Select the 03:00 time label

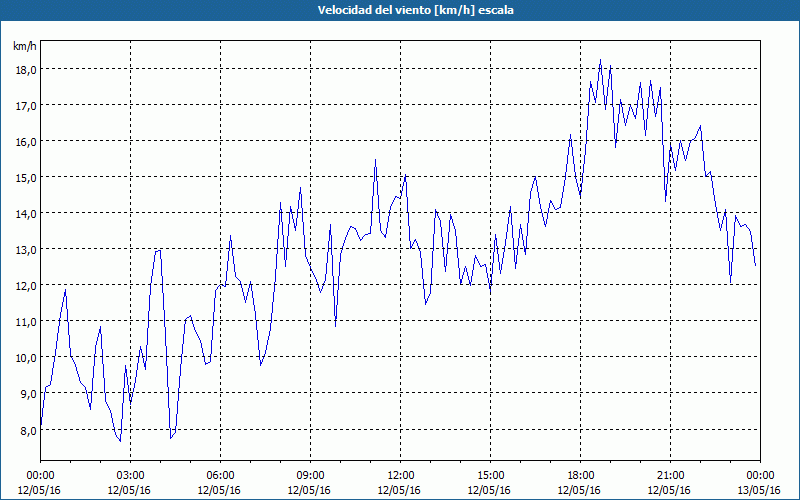130,476
